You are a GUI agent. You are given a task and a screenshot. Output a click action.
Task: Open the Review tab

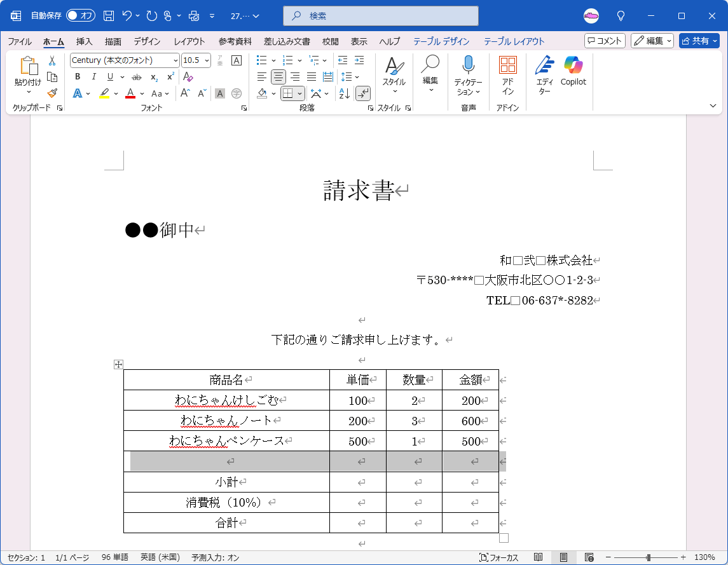[x=331, y=41]
